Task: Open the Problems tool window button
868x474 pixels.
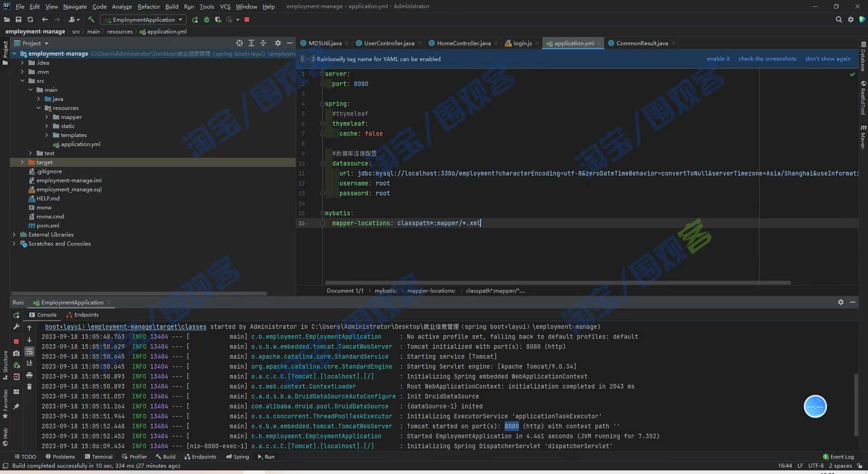Action: tap(60, 457)
